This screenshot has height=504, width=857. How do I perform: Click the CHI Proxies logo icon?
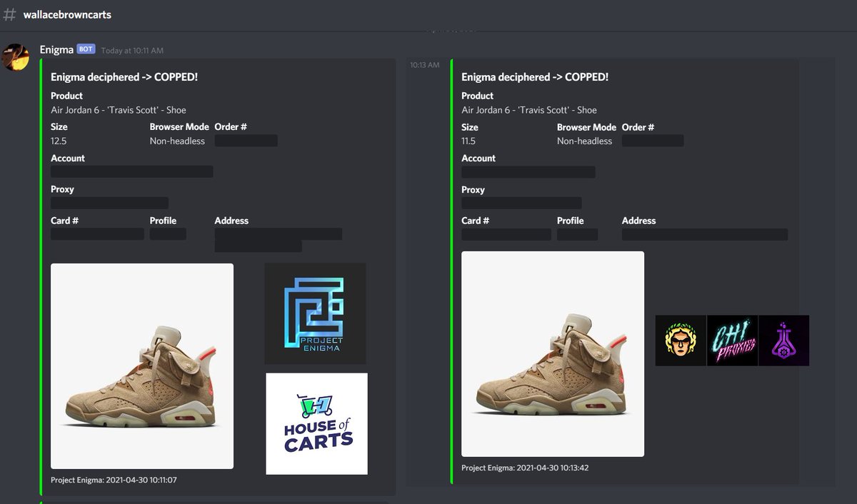(732, 341)
